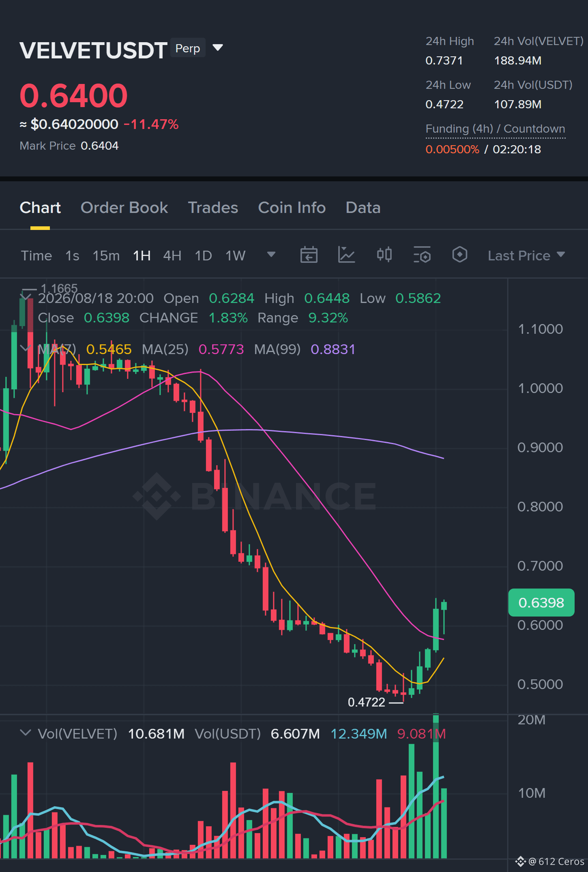The width and height of the screenshot is (588, 872).
Task: Click the Funding (4h) / Countdown label
Action: tap(496, 129)
